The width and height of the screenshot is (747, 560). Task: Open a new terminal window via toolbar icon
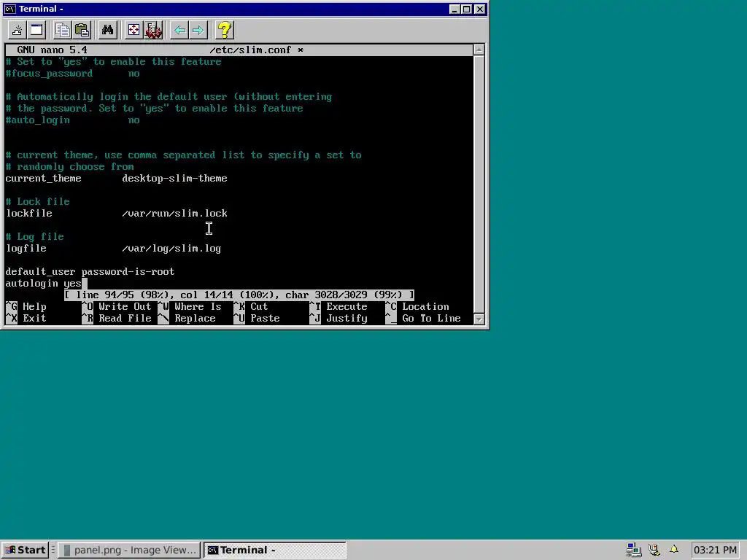36,31
